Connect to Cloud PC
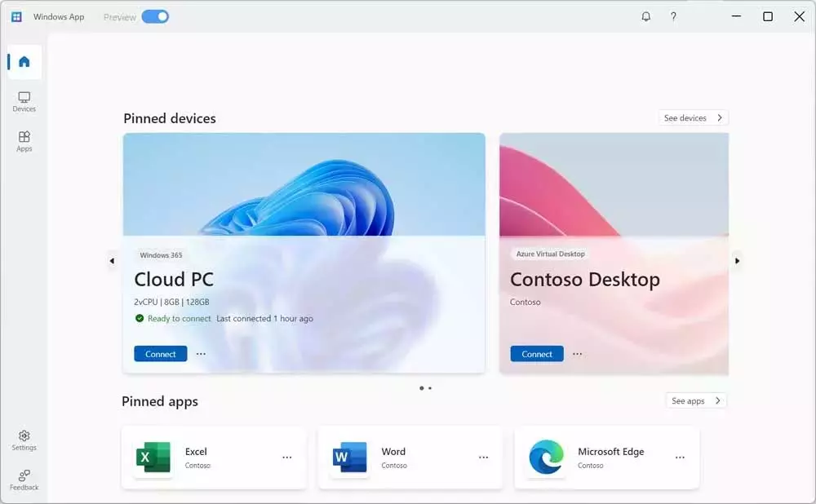This screenshot has width=816, height=504. pyautogui.click(x=160, y=354)
